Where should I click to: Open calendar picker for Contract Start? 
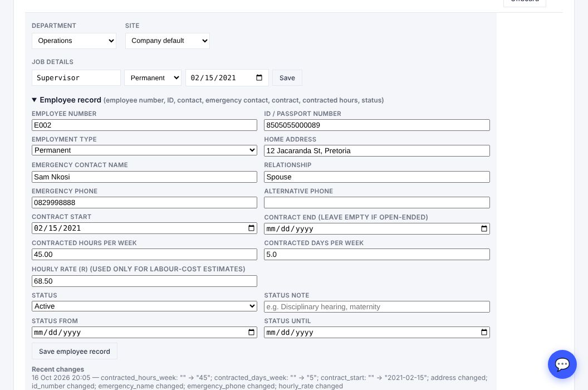tap(251, 228)
